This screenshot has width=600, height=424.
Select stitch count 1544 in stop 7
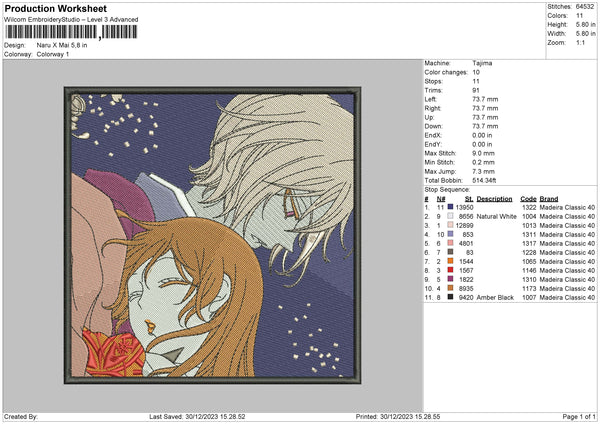pos(466,261)
